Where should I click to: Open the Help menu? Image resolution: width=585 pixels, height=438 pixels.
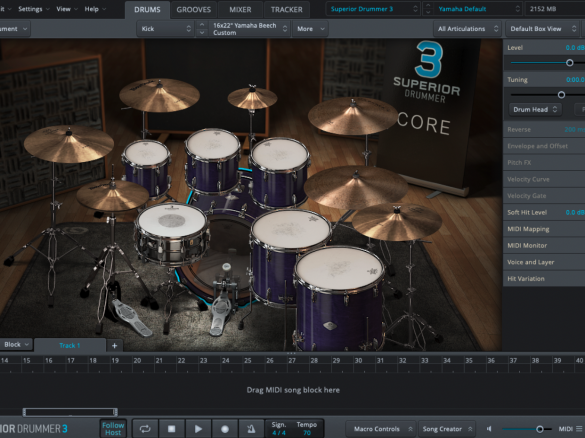tap(95, 9)
